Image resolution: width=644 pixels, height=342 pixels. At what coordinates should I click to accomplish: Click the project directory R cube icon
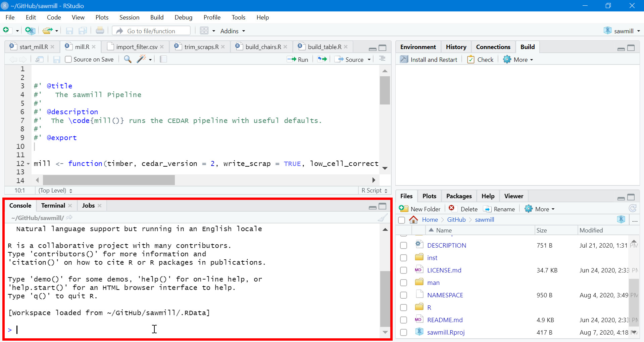[x=621, y=219]
